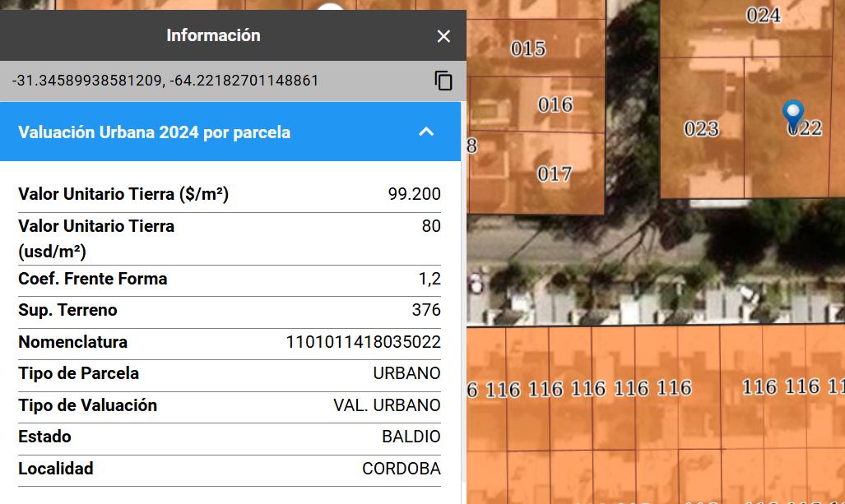Screen dimensions: 845x504
Task: Click the Tipo de Valuación label
Action: 88,405
